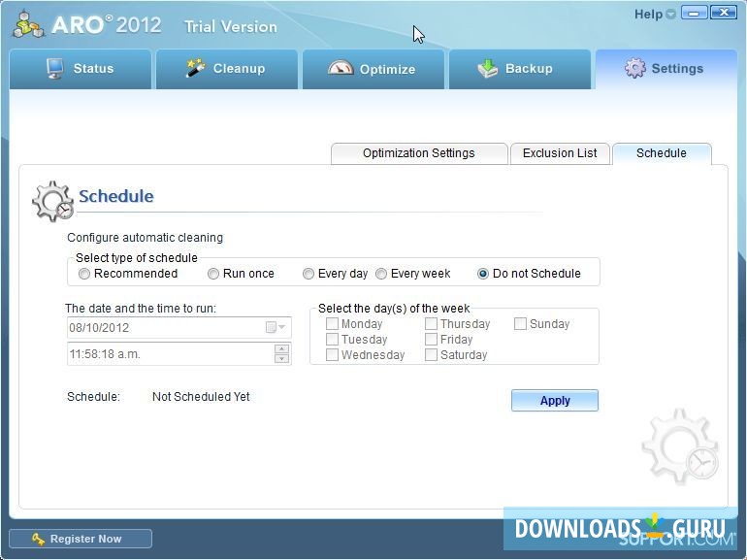Check the Friday box

coord(431,340)
